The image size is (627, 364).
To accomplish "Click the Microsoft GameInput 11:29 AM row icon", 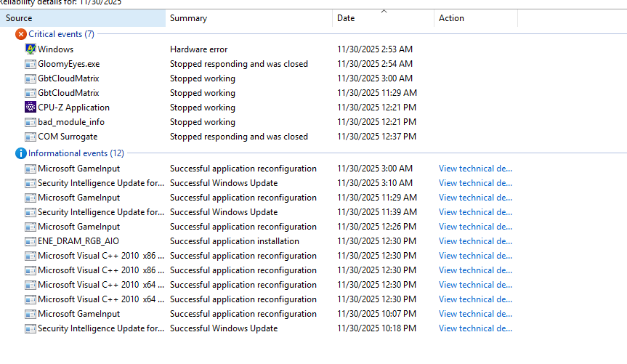I will (31, 198).
